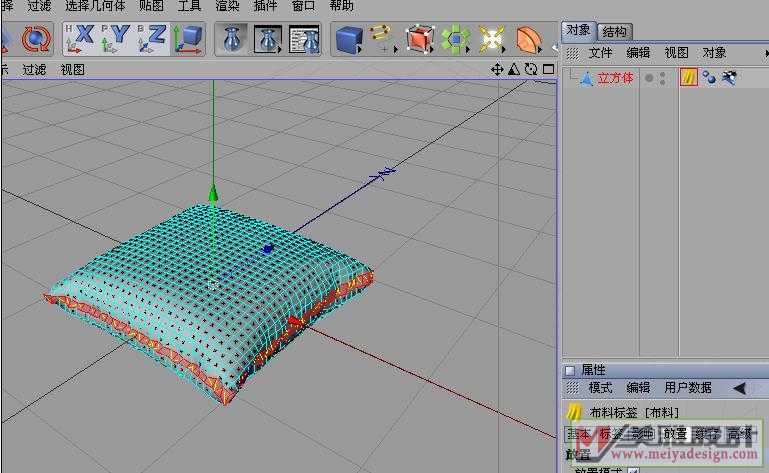Image resolution: width=769 pixels, height=473 pixels.
Task: Select the 立方体 object in tree
Action: click(x=615, y=78)
